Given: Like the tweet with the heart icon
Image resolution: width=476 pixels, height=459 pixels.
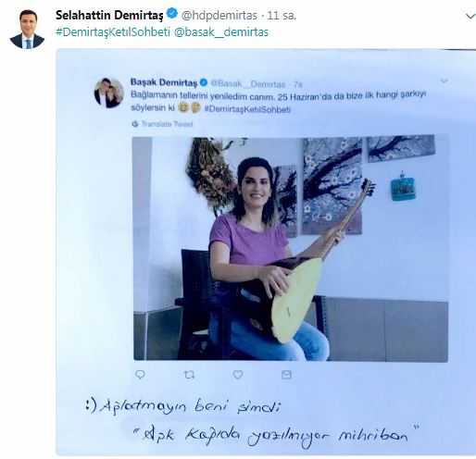Looking at the screenshot, I should [x=238, y=375].
